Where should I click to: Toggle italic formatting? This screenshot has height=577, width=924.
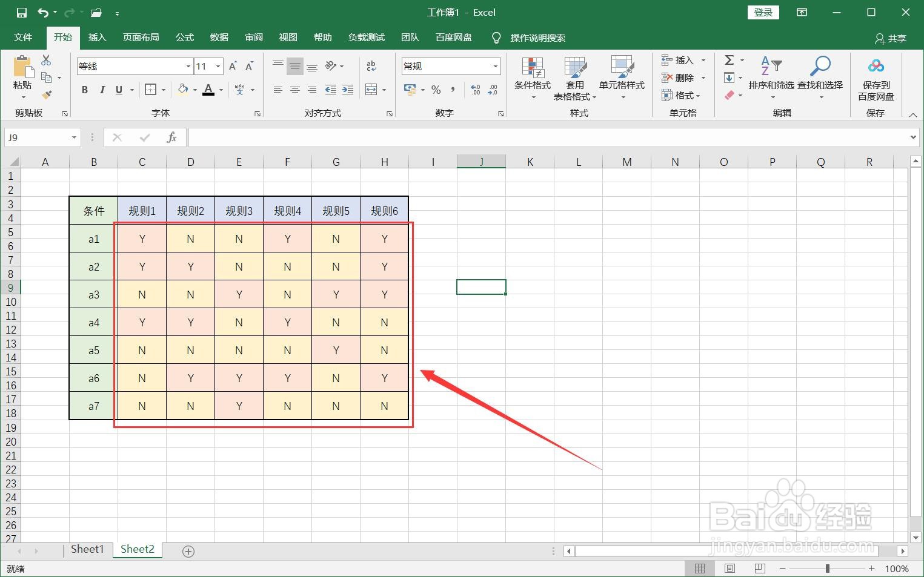(x=102, y=90)
